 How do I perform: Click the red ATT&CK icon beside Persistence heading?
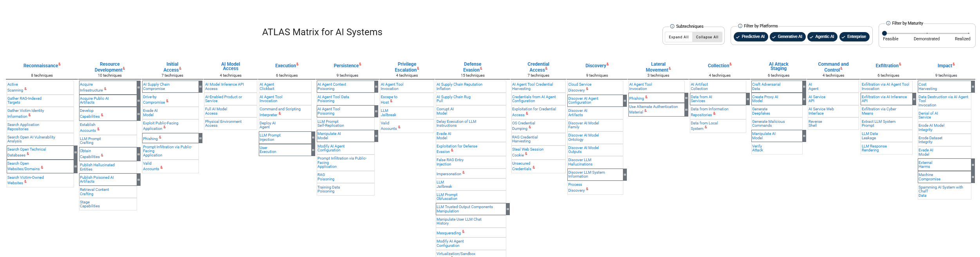click(x=360, y=64)
